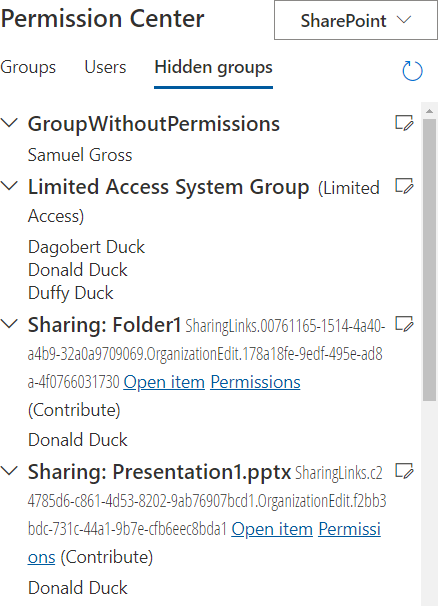Collapse the Sharing: Presentation1.pptx section

coord(9,471)
